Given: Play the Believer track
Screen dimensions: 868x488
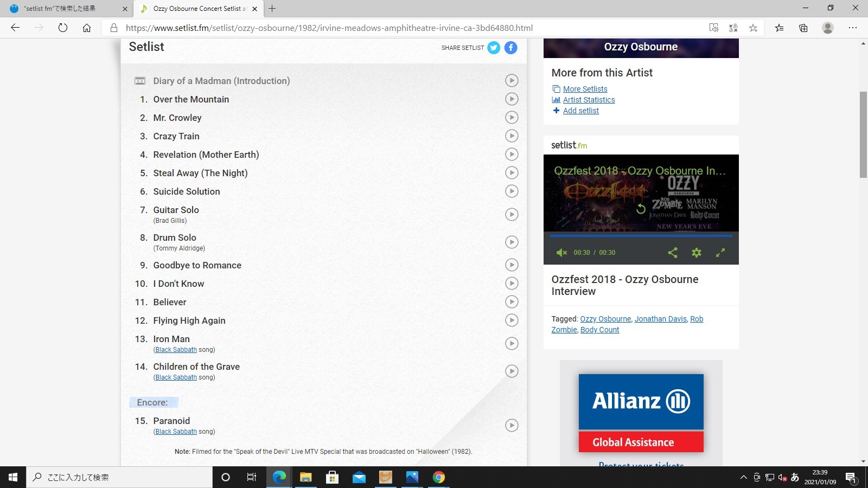Looking at the screenshot, I should 512,302.
